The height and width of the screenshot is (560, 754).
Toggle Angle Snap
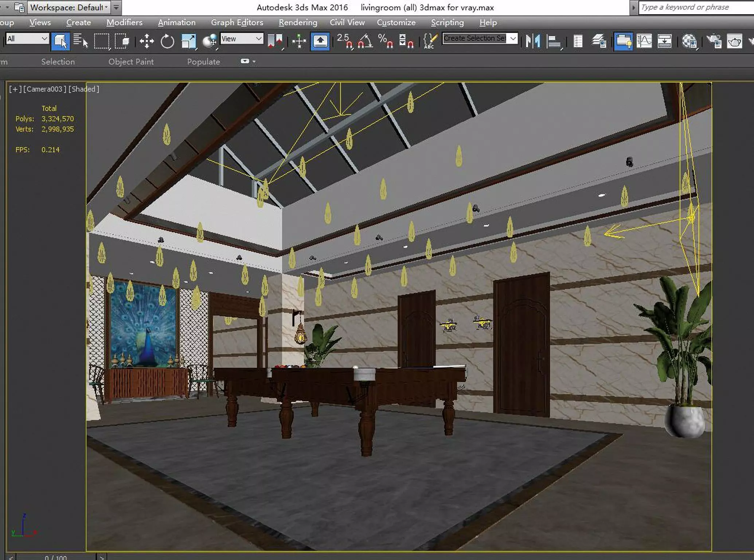click(x=365, y=41)
